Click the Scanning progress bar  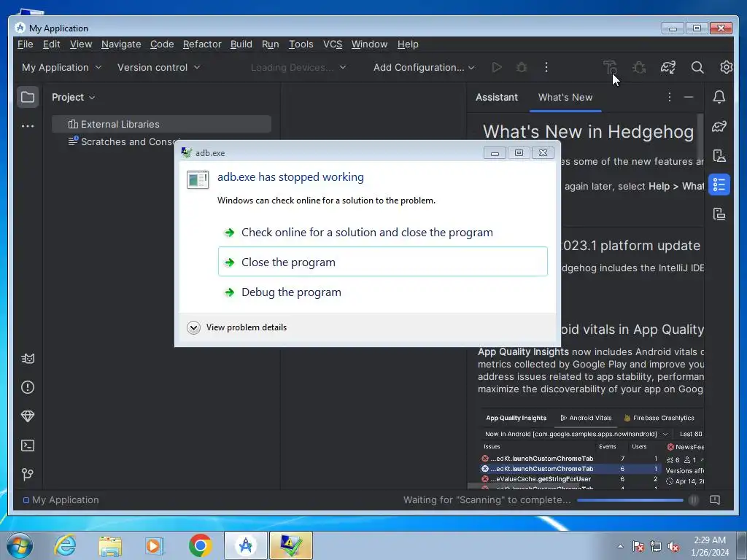pyautogui.click(x=630, y=500)
